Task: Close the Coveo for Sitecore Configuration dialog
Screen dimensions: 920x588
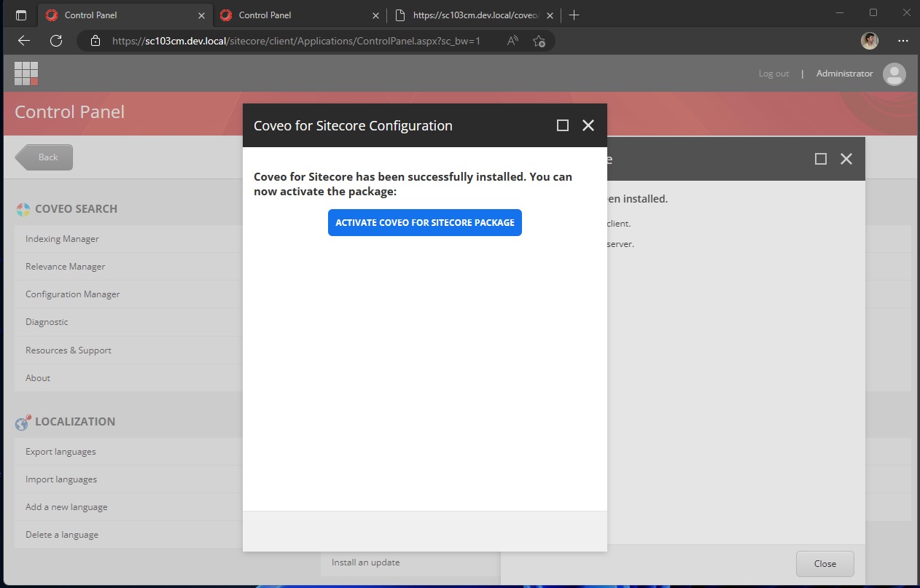Action: coord(588,125)
